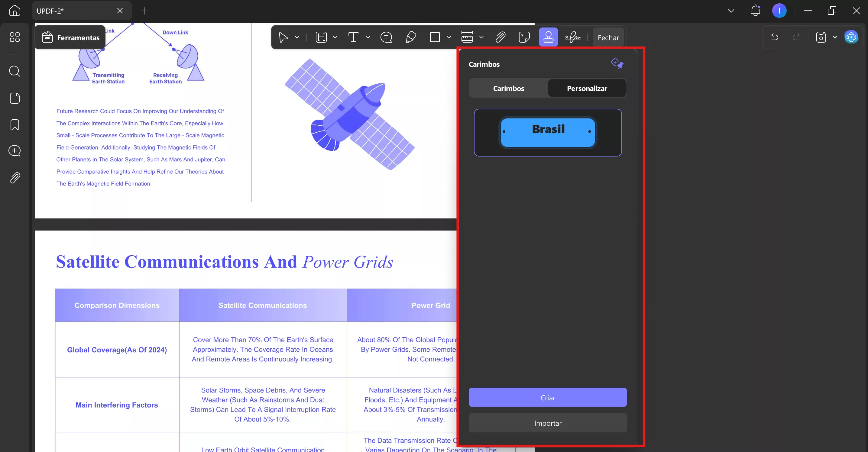
Task: Select the pencil drawing tool
Action: [411, 37]
